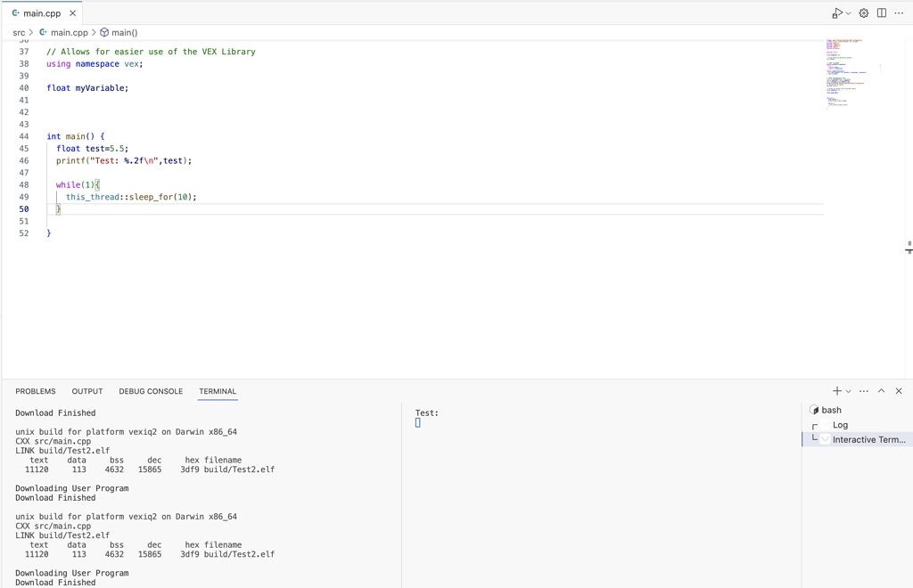The image size is (913, 588).
Task: Open terminal panel more actions ellipsis
Action: coord(863,391)
